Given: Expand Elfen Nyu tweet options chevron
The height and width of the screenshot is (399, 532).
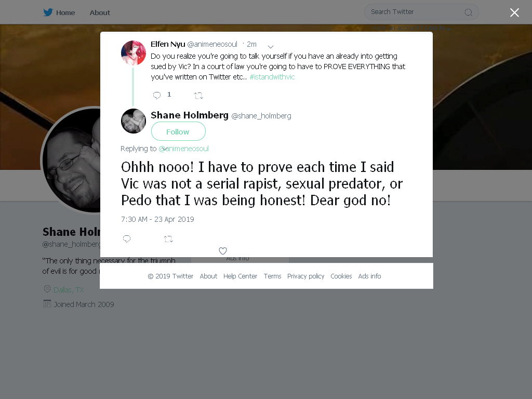Looking at the screenshot, I should [270, 46].
